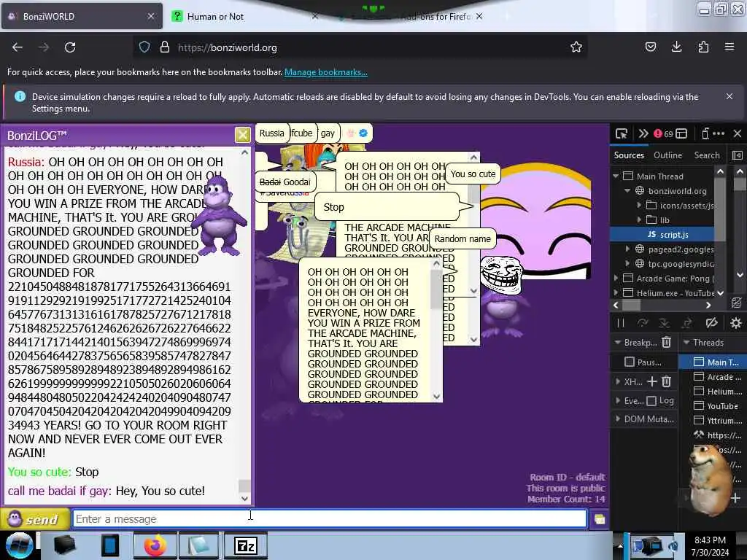Viewport: 747px width, 560px height.
Task: Collapse the Sources pane toggle icon
Action: click(737, 155)
